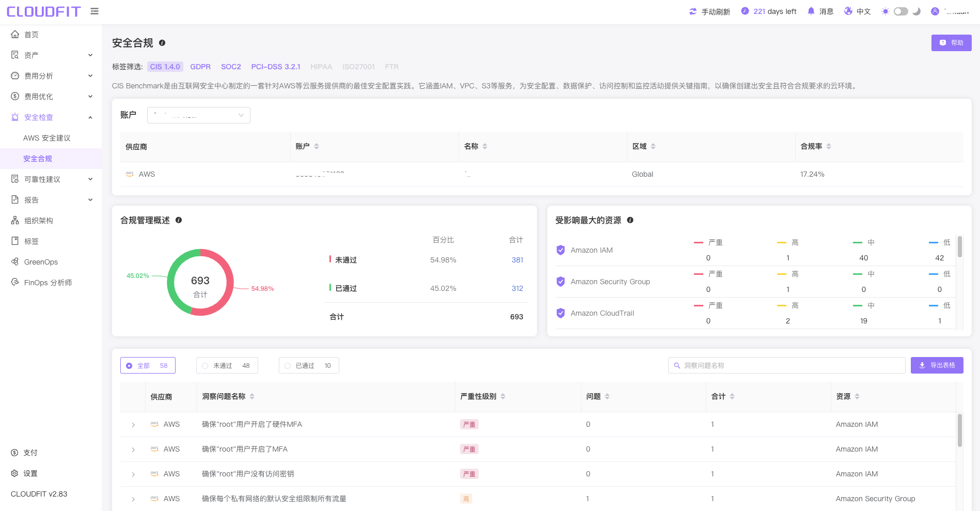Click the 严重 severity badge in first row
The image size is (980, 511).
[469, 424]
